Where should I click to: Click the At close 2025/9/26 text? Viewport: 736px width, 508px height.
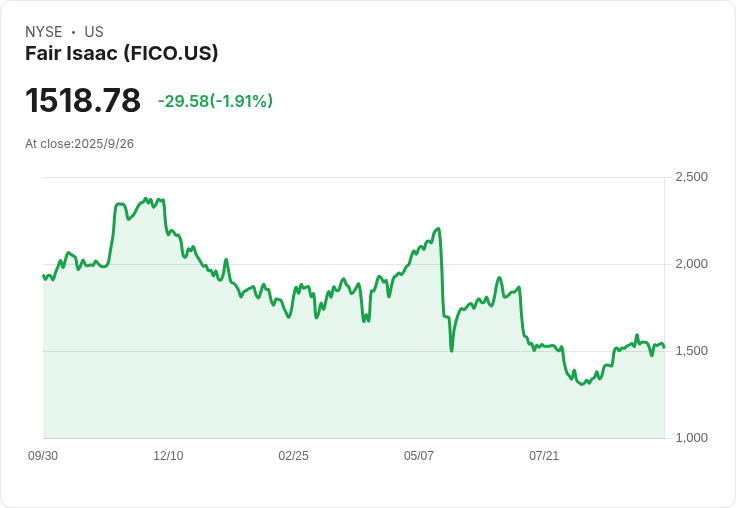pyautogui.click(x=79, y=144)
